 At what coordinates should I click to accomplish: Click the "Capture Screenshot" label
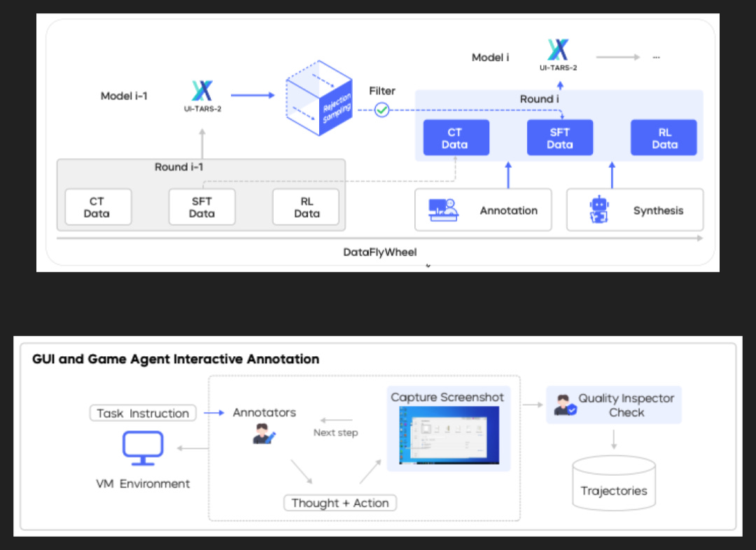point(447,397)
